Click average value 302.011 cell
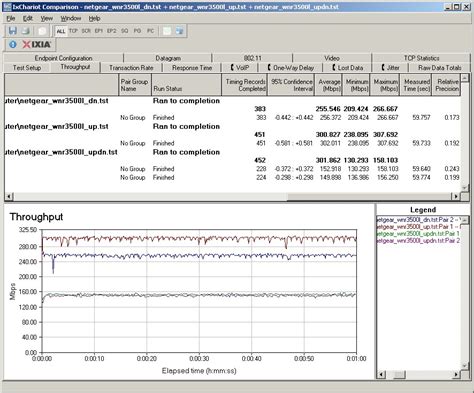The height and width of the screenshot is (393, 474). coord(330,143)
